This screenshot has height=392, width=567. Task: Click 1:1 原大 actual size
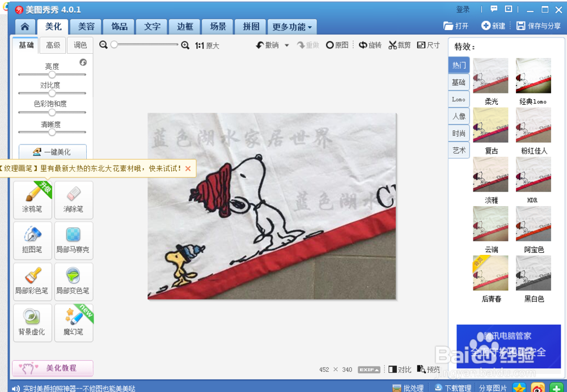pyautogui.click(x=207, y=45)
